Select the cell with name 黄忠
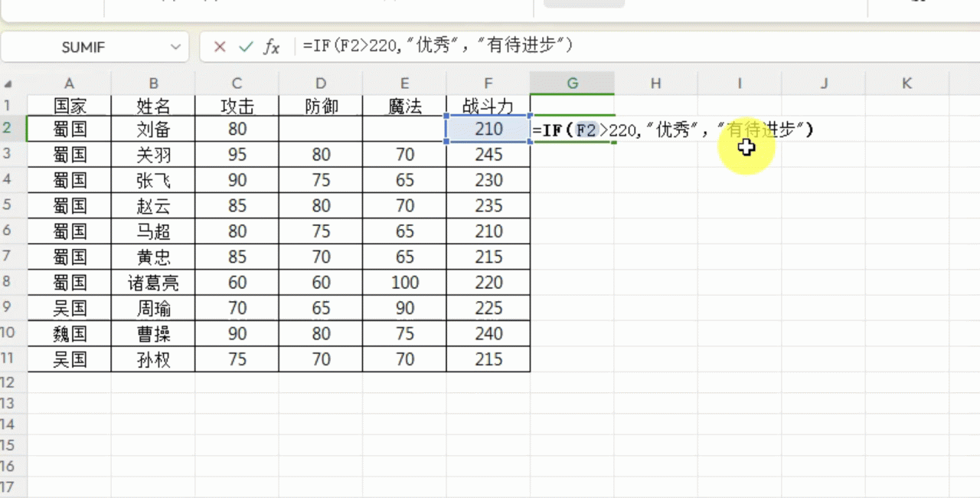Viewport: 980px width, 498px height. pos(153,257)
